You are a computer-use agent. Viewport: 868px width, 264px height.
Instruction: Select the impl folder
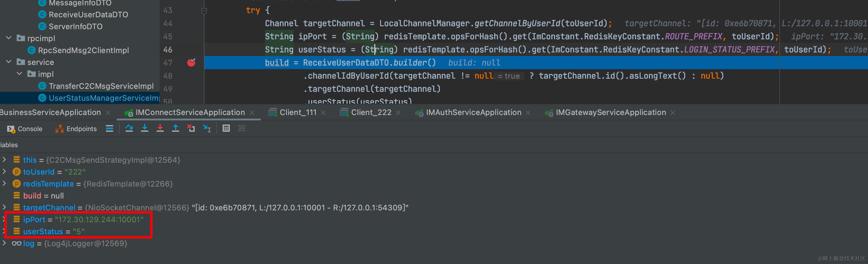(x=46, y=74)
